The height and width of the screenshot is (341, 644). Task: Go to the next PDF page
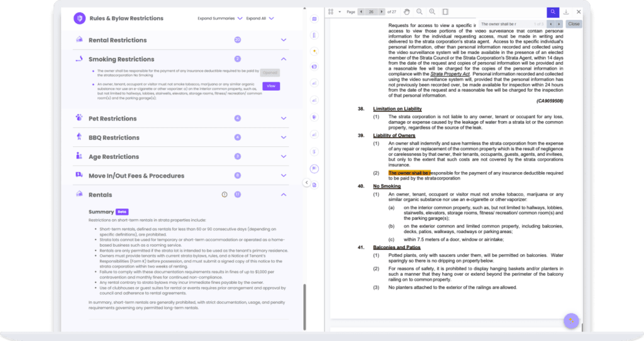(x=382, y=12)
